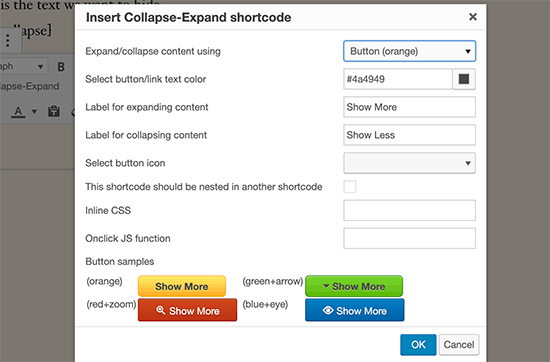Viewport: 550px width, 362px height.
Task: Click the blue eye Show More sample
Action: [x=354, y=310]
